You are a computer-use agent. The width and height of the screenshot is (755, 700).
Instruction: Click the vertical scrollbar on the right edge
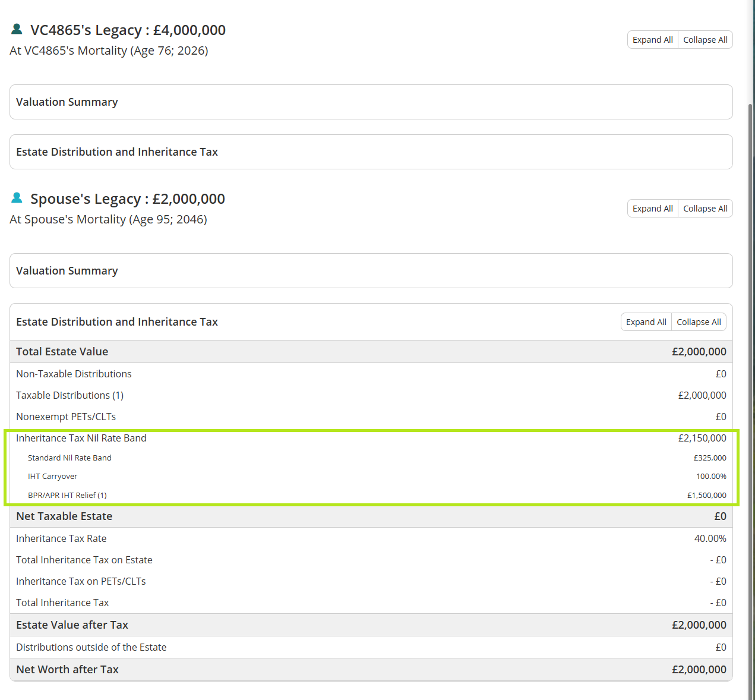[751, 357]
